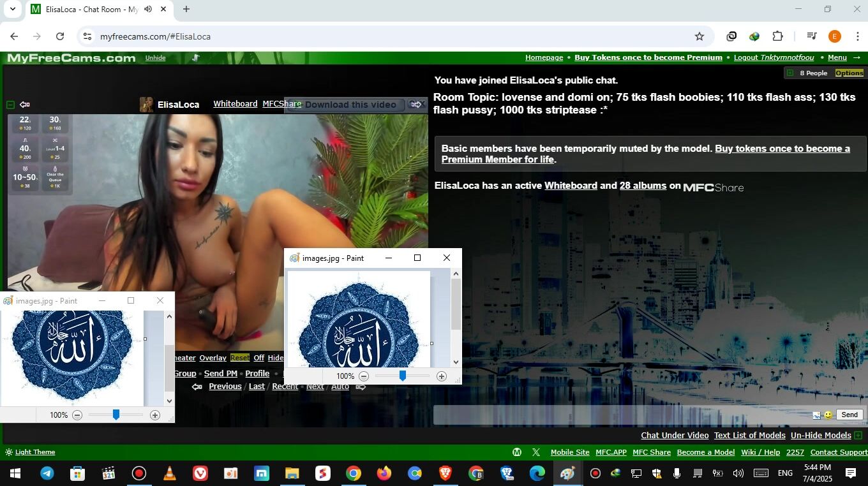
Task: Click the emoji smiley icon in chat box
Action: tap(828, 415)
